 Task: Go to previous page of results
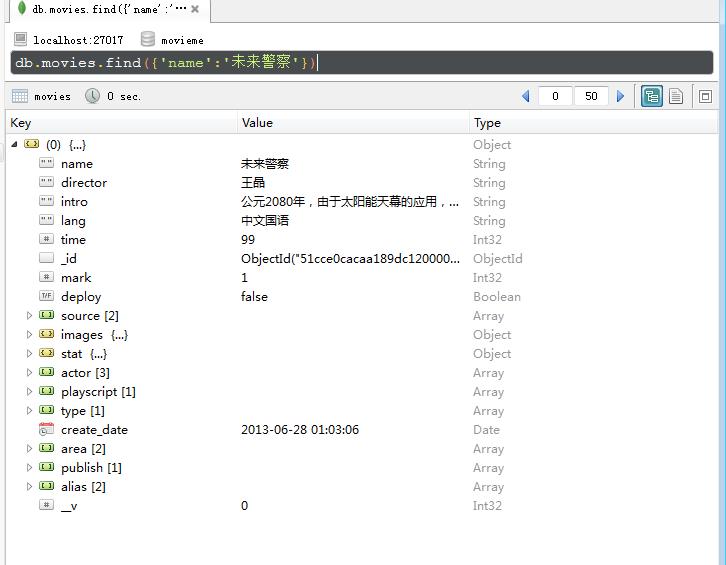click(526, 96)
